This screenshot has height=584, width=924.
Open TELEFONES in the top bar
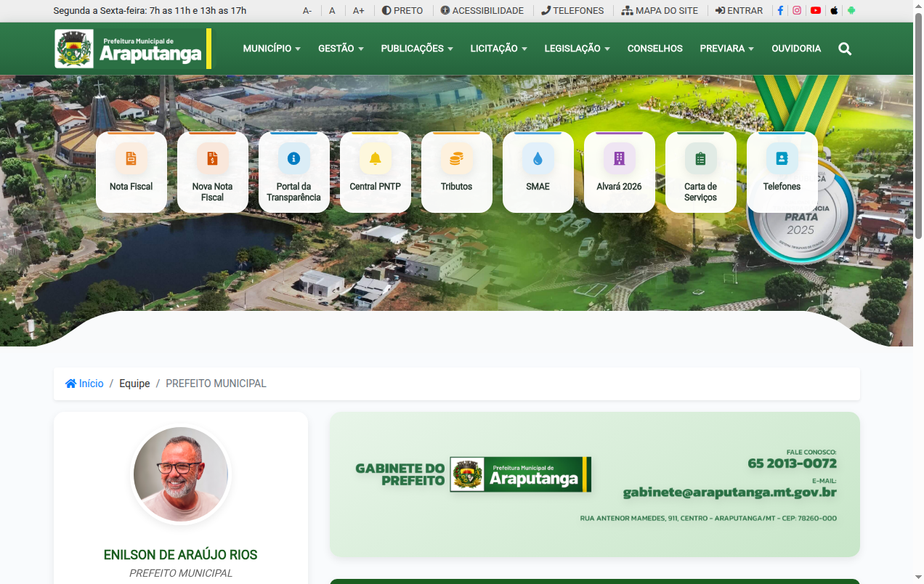point(572,11)
